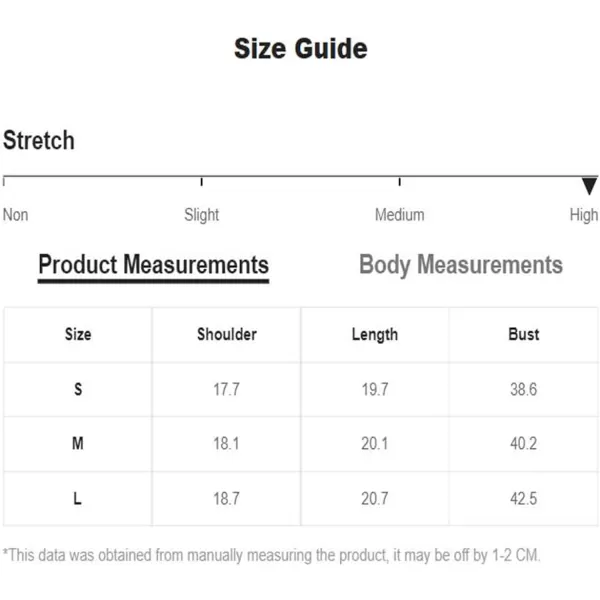
Task: Select the Non stretch label
Action: pyautogui.click(x=16, y=215)
